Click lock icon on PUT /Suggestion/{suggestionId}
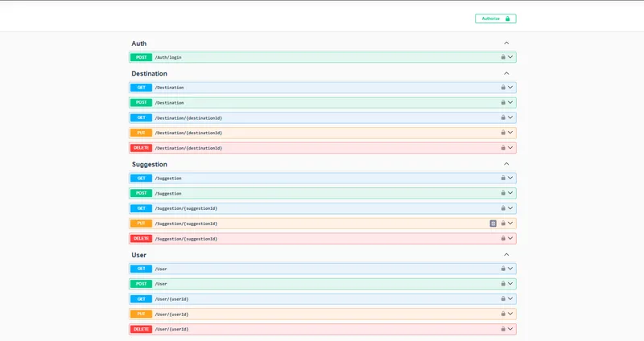Screen dimensions: 644x341 coord(502,224)
